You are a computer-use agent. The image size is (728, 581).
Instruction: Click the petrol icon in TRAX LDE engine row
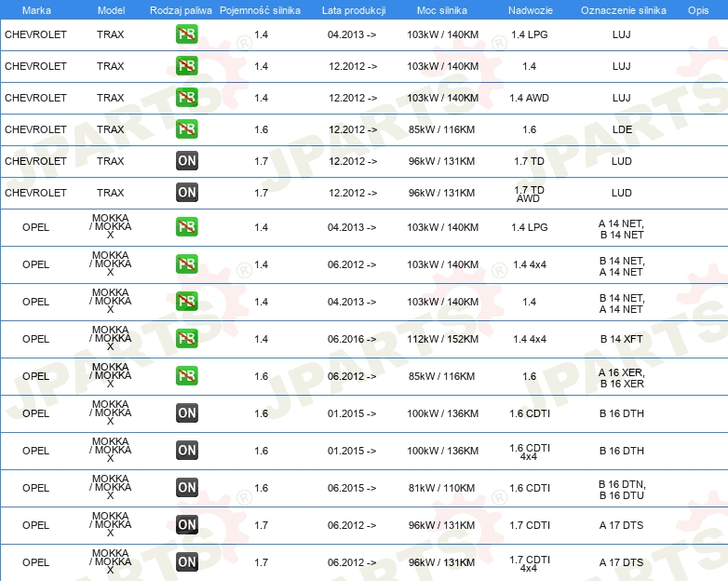[186, 128]
